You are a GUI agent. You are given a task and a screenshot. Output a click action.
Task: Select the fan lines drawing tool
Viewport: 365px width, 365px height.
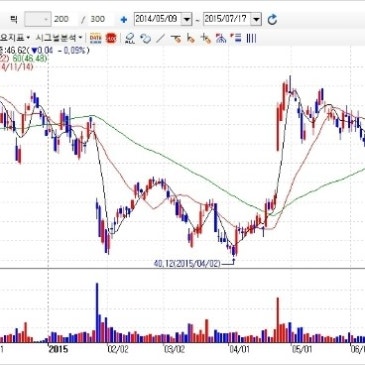(x=221, y=39)
